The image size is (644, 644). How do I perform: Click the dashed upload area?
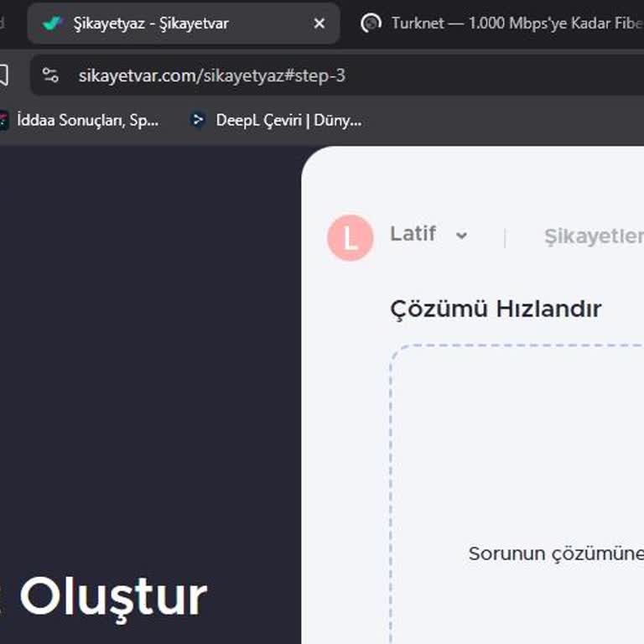pyautogui.click(x=517, y=493)
